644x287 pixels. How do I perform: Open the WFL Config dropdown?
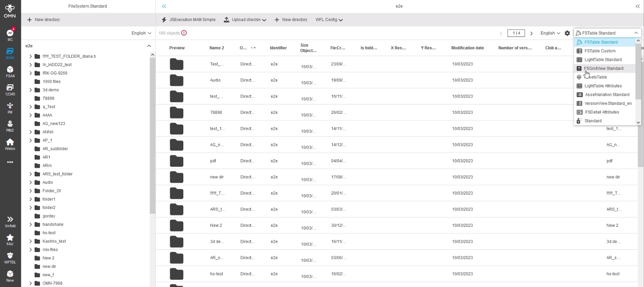pos(329,20)
